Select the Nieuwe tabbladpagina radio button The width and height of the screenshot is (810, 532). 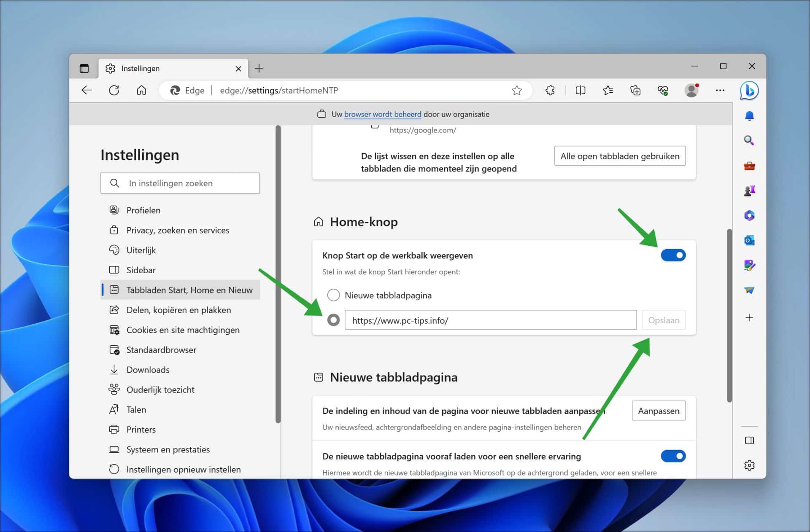pos(333,295)
